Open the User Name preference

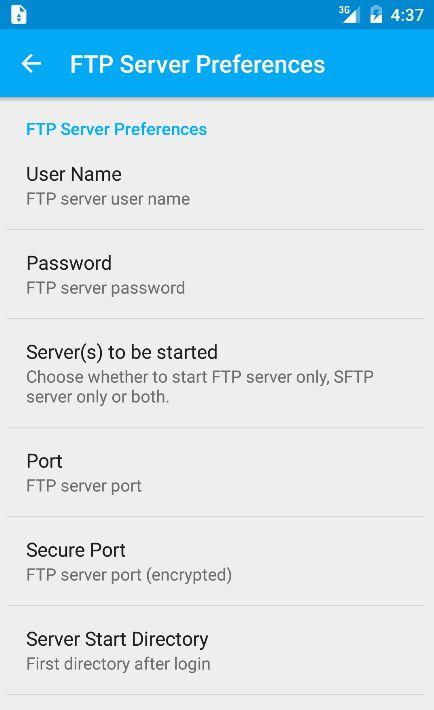tap(216, 186)
